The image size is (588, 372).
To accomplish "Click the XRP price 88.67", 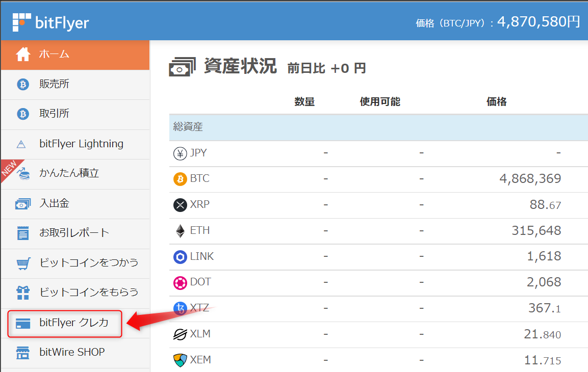I will pyautogui.click(x=545, y=204).
